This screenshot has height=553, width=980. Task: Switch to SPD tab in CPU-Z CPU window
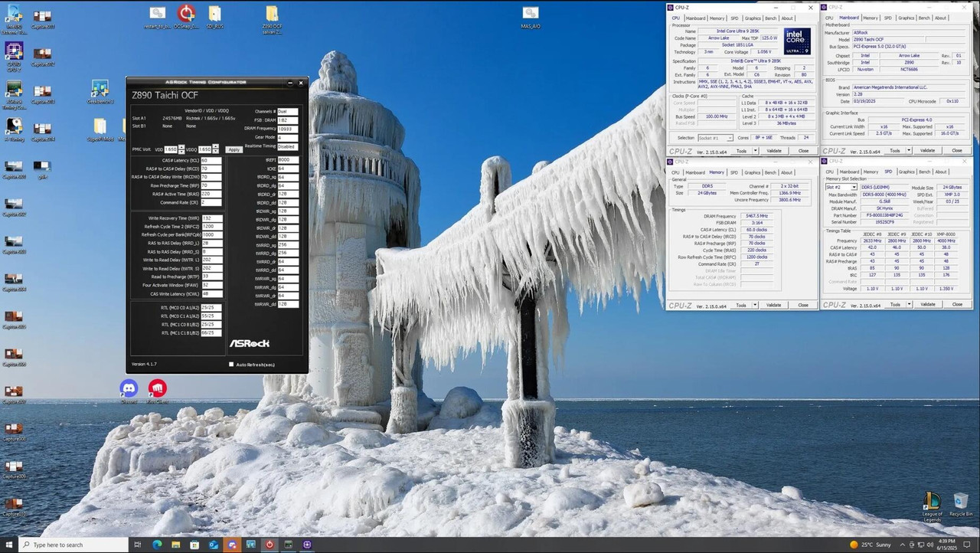pyautogui.click(x=734, y=18)
